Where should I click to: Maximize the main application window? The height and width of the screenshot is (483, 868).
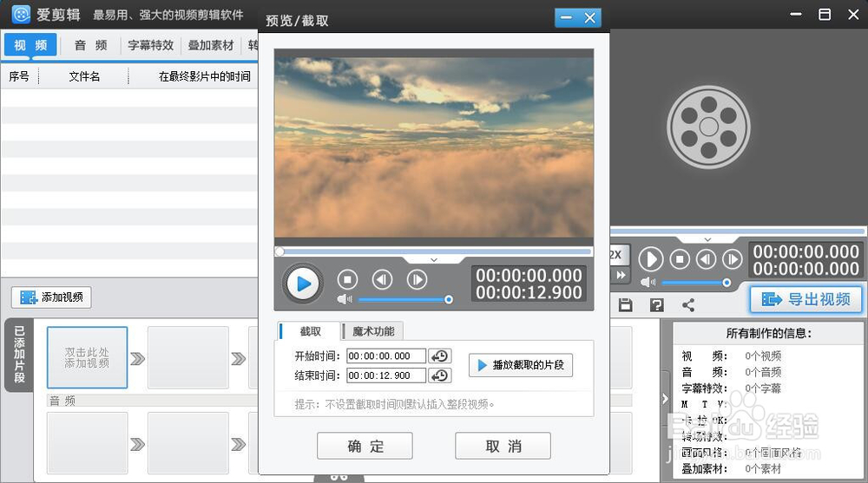click(x=825, y=15)
